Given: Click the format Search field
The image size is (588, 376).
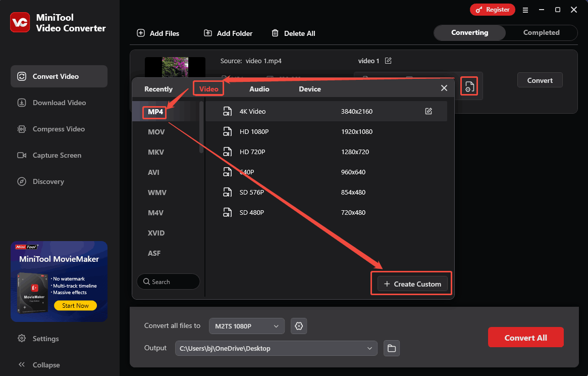Looking at the screenshot, I should (169, 281).
